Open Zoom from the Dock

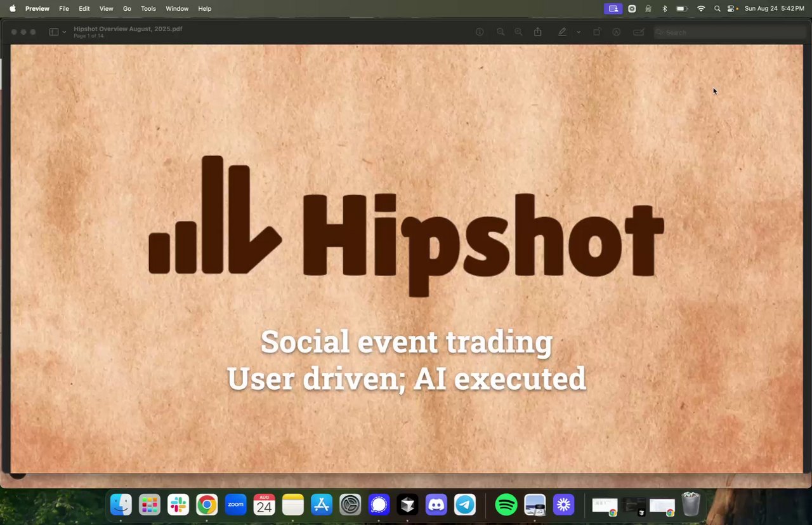(235, 505)
